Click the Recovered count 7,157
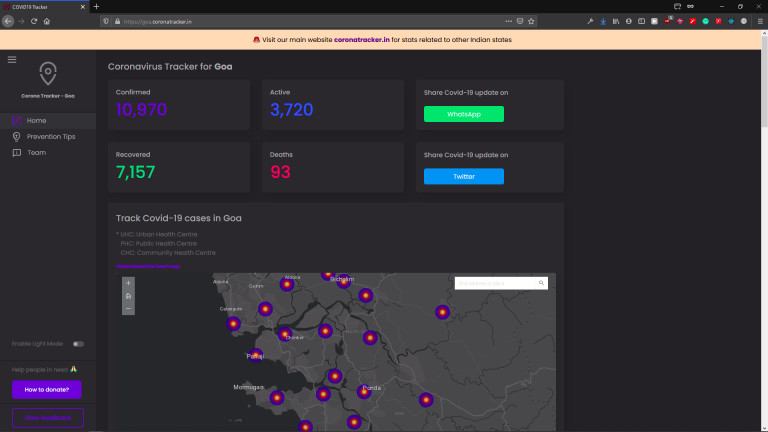Viewport: 768px width, 432px height. (x=135, y=172)
